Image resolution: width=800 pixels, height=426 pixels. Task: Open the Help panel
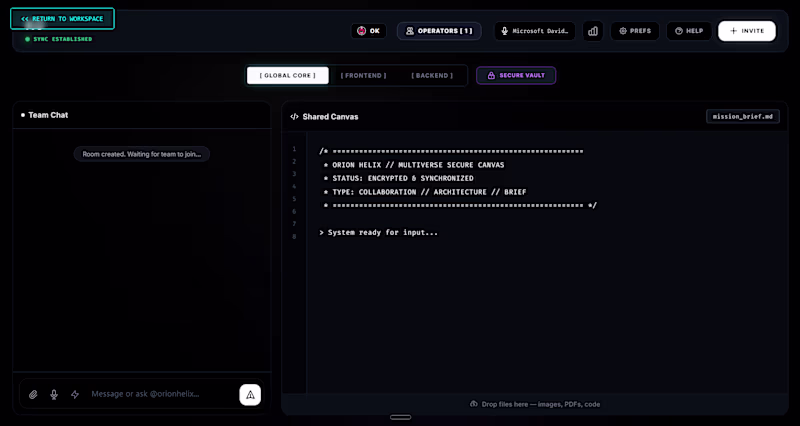tap(689, 31)
